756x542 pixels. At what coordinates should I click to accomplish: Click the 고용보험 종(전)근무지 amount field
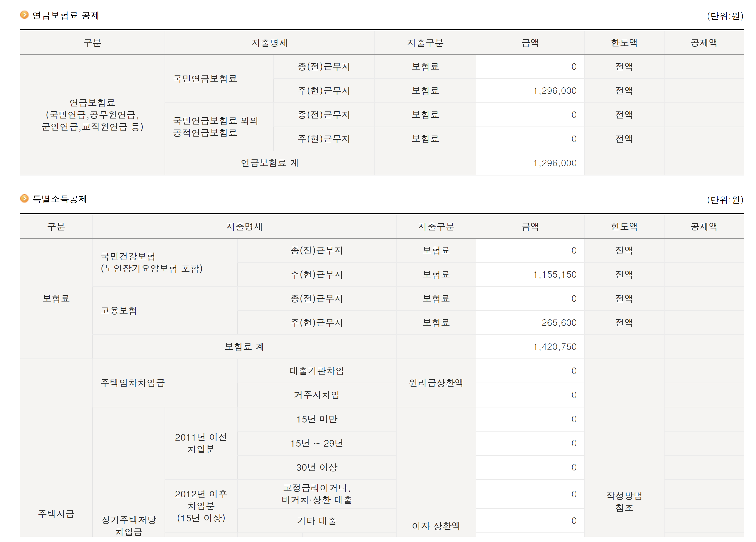coord(530,298)
